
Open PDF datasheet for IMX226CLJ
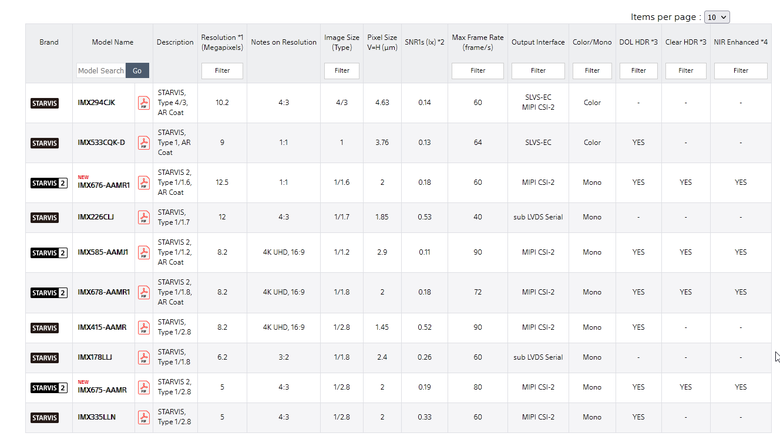[x=144, y=217]
